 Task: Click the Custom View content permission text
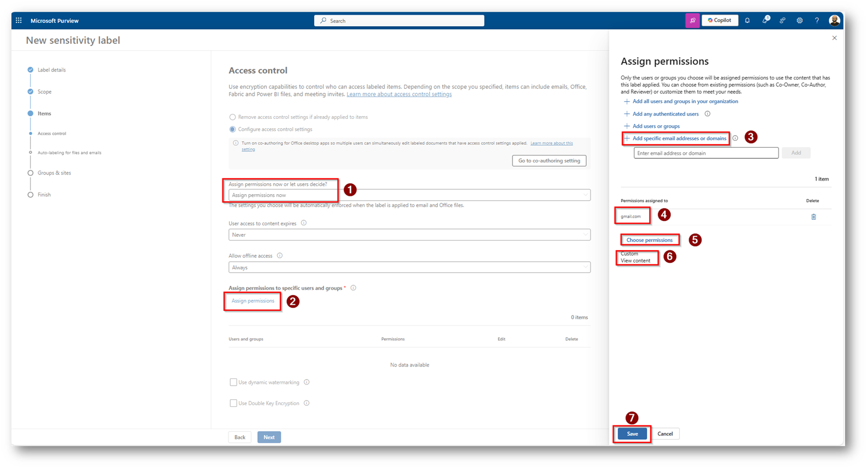(x=636, y=257)
